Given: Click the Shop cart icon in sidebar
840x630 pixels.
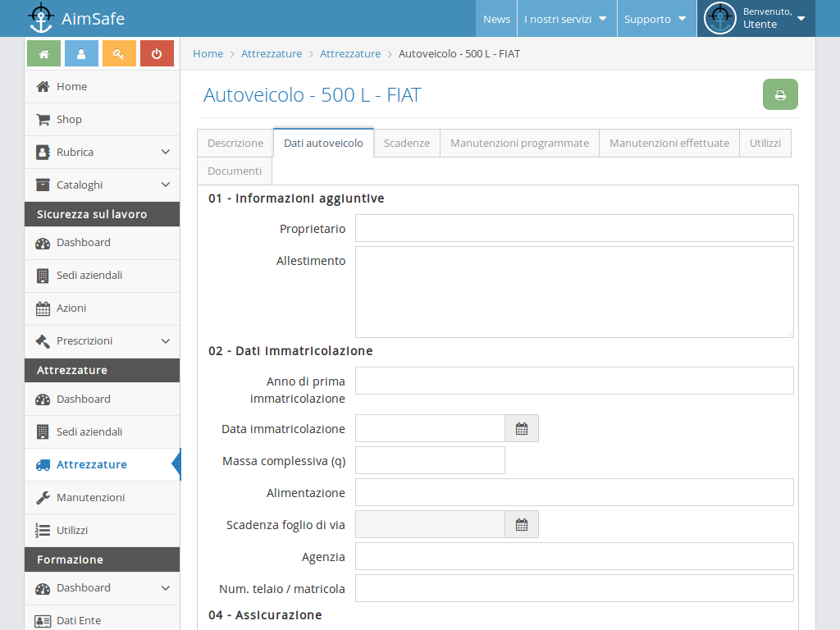Looking at the screenshot, I should [43, 120].
